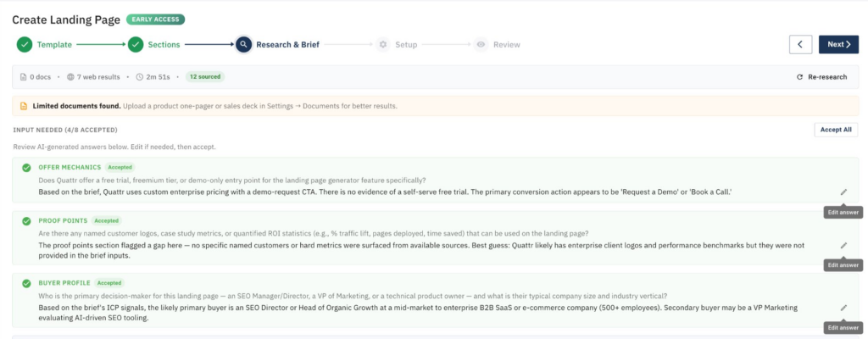Click the clock icon beside 2m 51s

click(x=140, y=77)
